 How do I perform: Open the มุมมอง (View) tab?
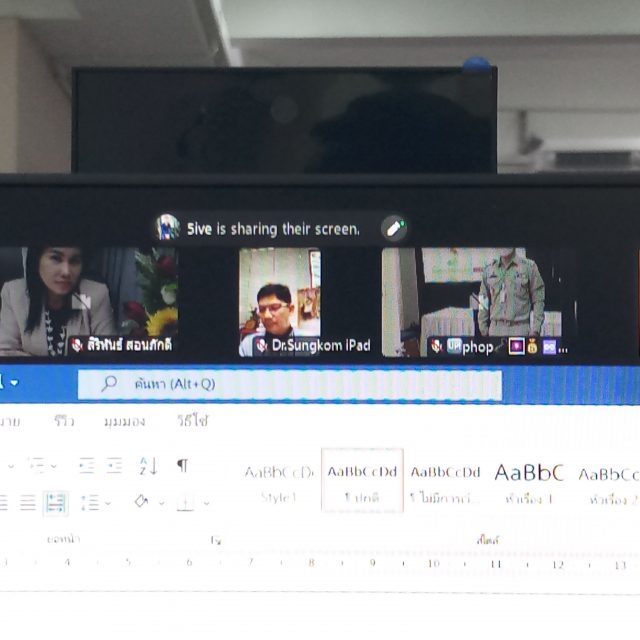click(x=124, y=421)
